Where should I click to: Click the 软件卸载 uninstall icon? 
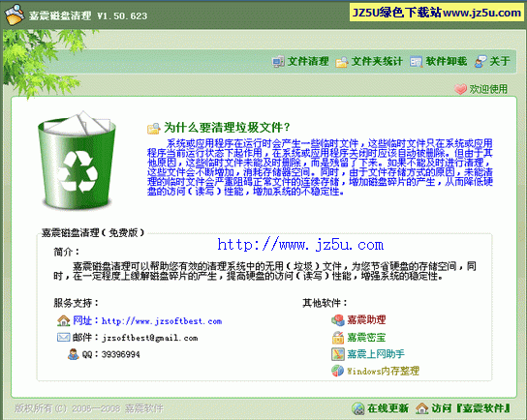click(417, 62)
